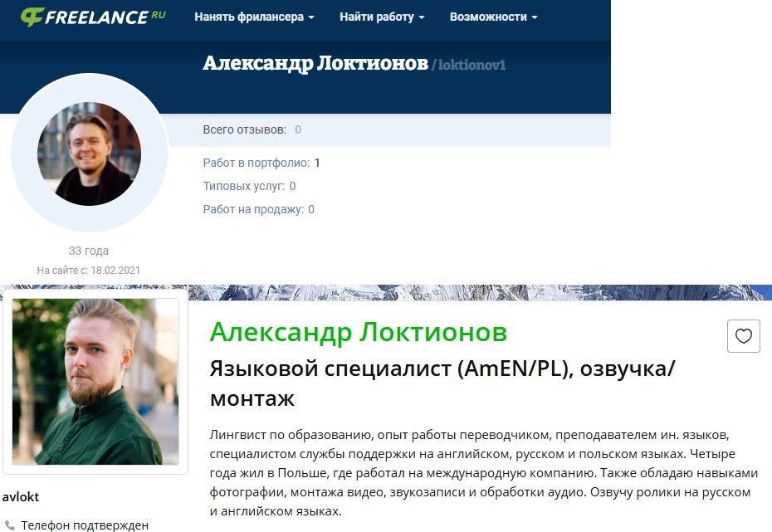This screenshot has width=772, height=532.
Task: Click the "Типовых услуг: 0" entry
Action: click(251, 186)
